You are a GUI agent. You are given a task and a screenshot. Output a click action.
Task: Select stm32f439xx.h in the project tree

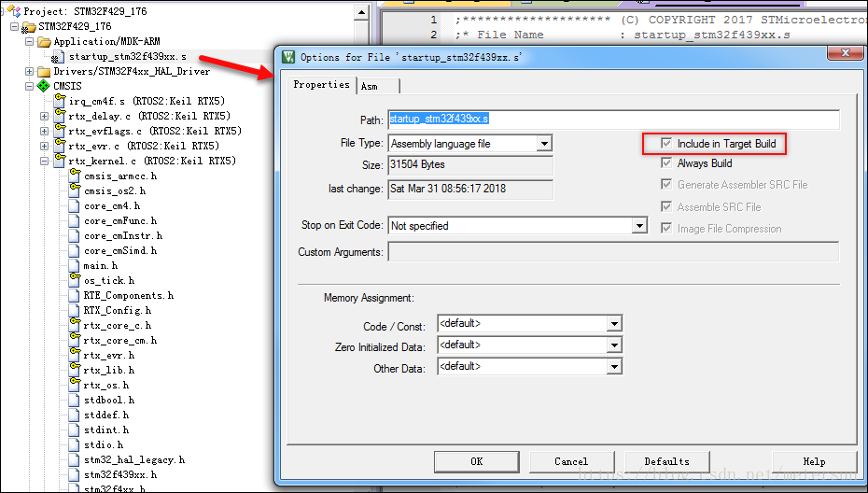(120, 474)
